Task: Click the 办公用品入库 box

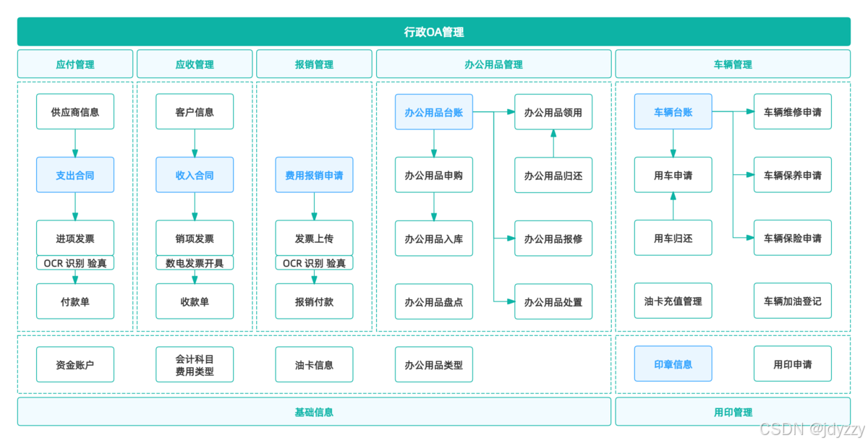Action: click(x=434, y=238)
